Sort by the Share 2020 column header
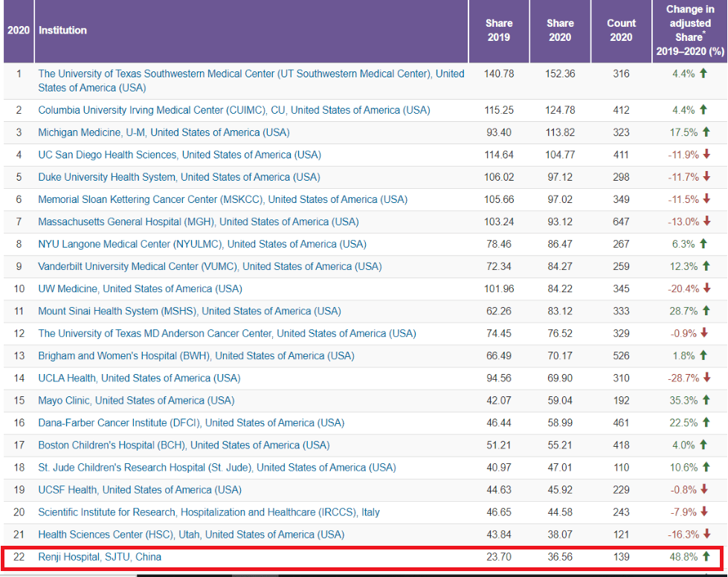 [x=559, y=30]
